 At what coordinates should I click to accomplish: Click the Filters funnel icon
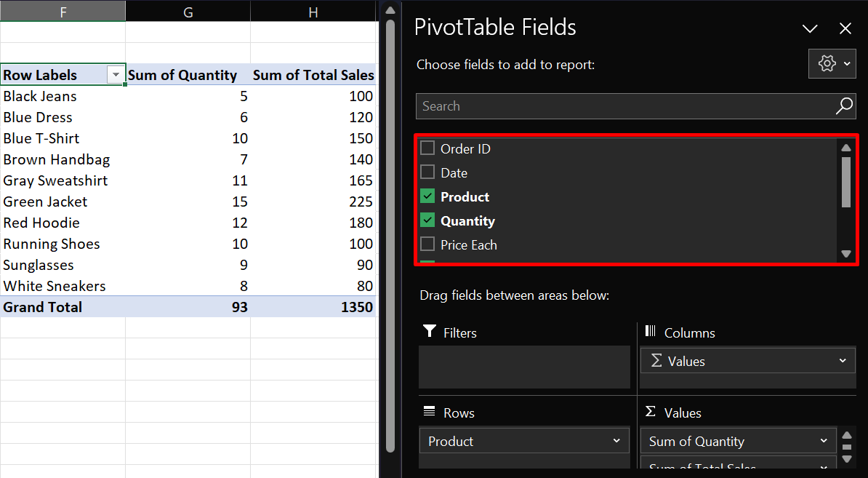click(430, 332)
